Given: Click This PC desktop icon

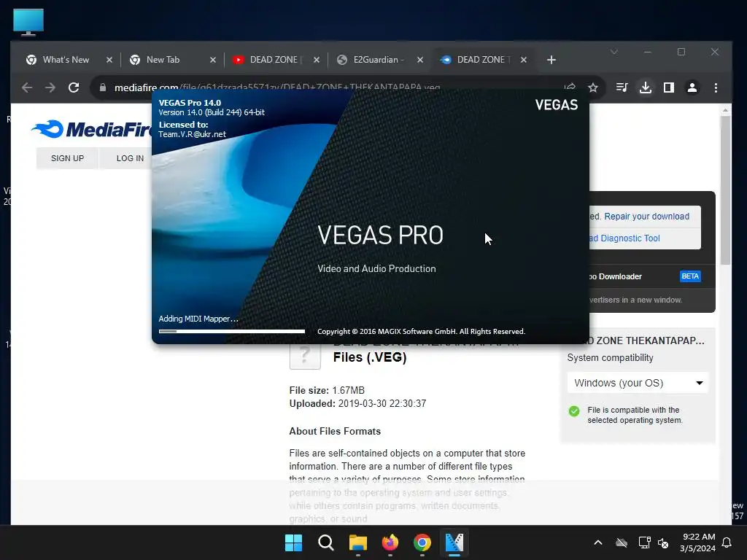Looking at the screenshot, I should [x=28, y=23].
